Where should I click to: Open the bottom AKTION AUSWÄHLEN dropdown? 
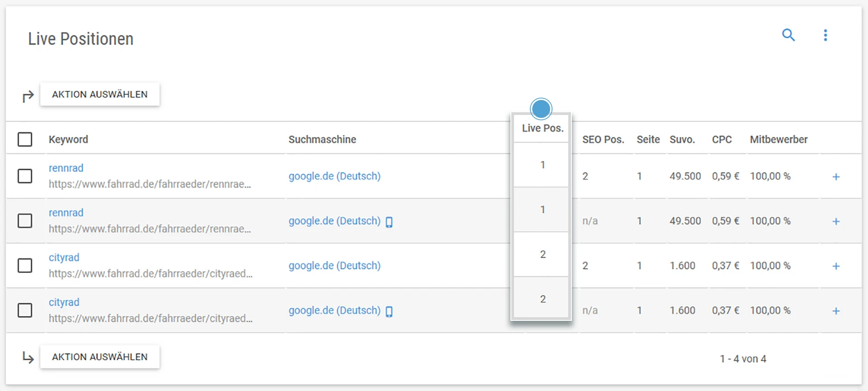tap(100, 357)
